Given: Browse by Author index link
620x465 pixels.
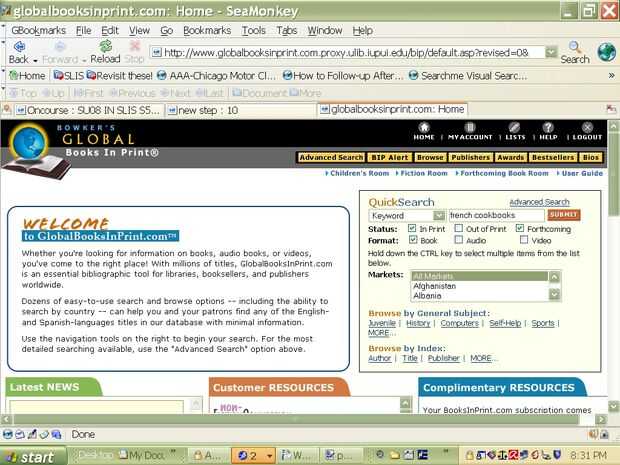Looking at the screenshot, I should (x=379, y=358).
